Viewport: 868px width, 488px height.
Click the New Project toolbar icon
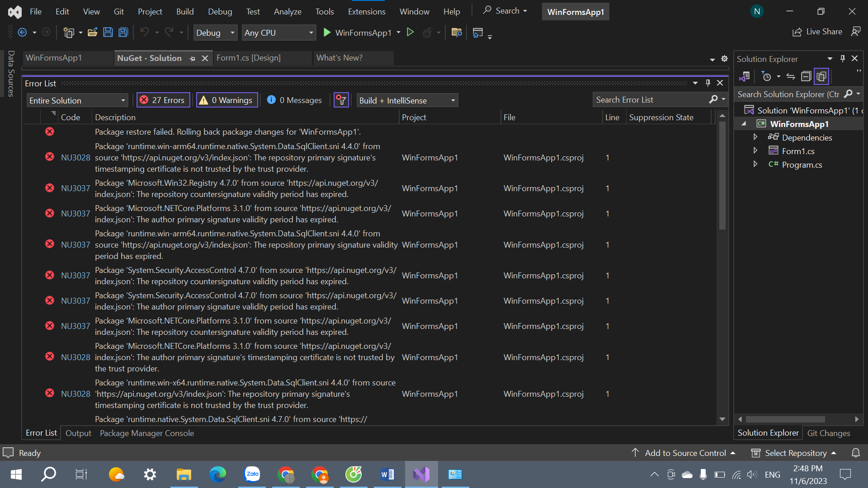pos(69,33)
